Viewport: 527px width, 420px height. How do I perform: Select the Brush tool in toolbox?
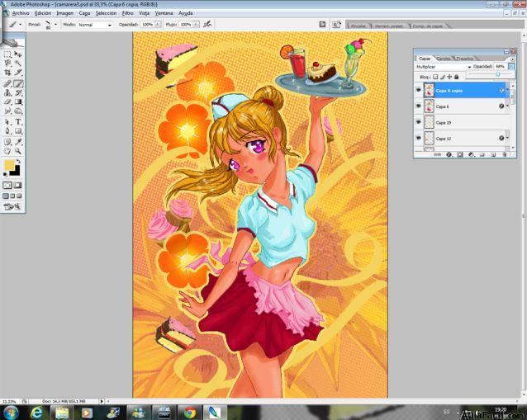point(18,83)
